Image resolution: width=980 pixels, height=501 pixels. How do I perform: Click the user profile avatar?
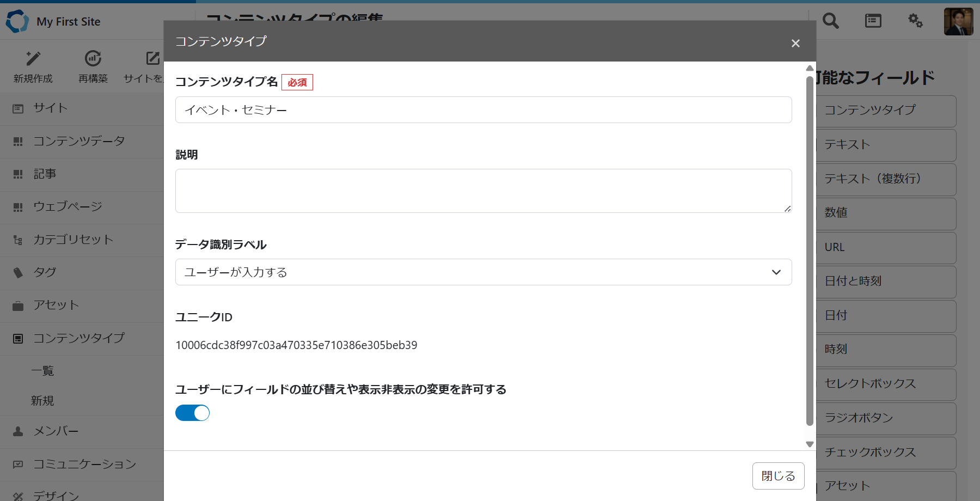[x=958, y=21]
